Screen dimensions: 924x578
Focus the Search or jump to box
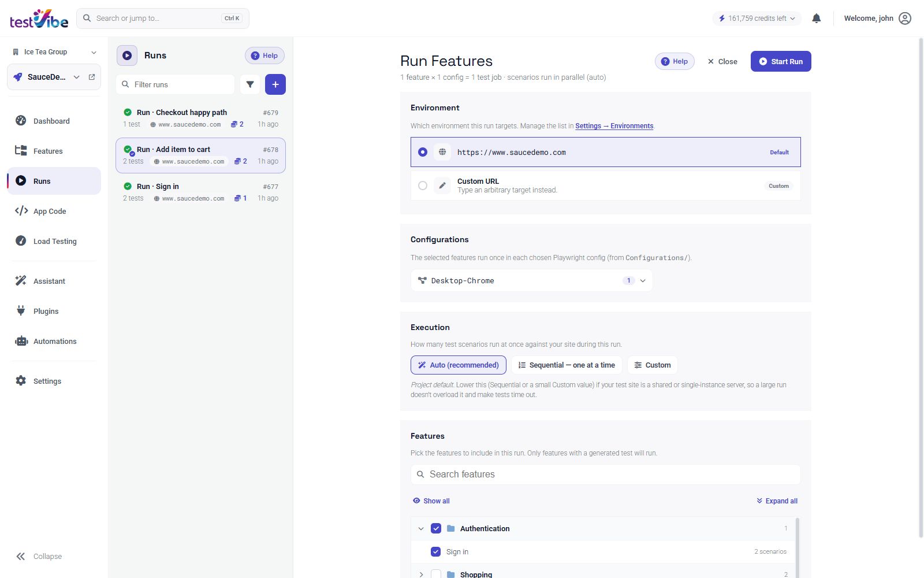[163, 18]
